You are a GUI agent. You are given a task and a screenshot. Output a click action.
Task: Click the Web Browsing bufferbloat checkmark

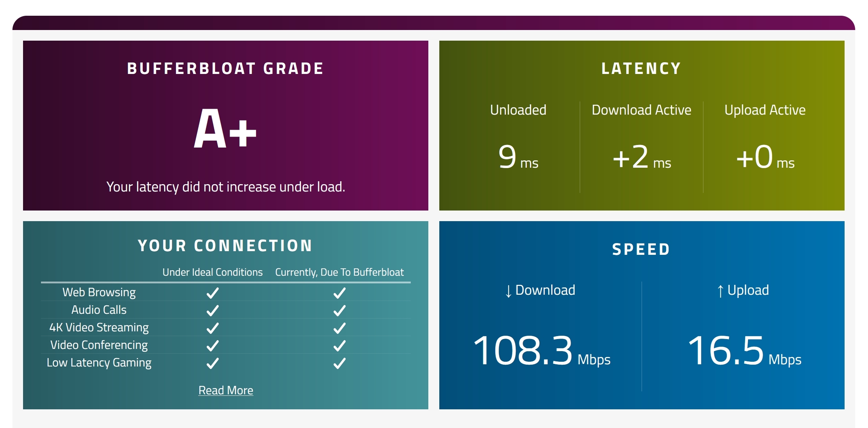pyautogui.click(x=339, y=293)
